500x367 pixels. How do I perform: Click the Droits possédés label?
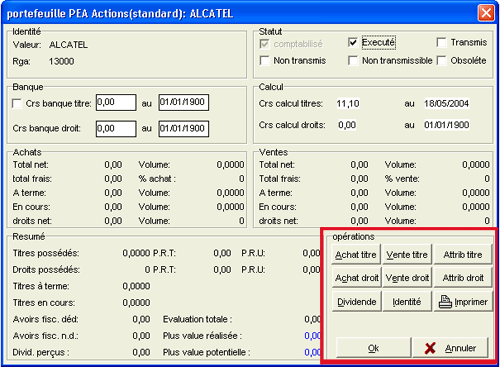(x=46, y=270)
